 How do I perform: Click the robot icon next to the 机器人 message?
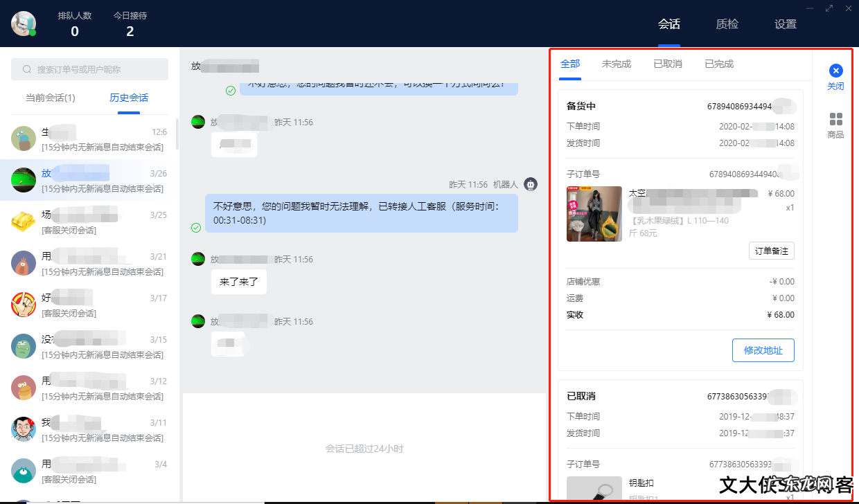click(x=530, y=183)
